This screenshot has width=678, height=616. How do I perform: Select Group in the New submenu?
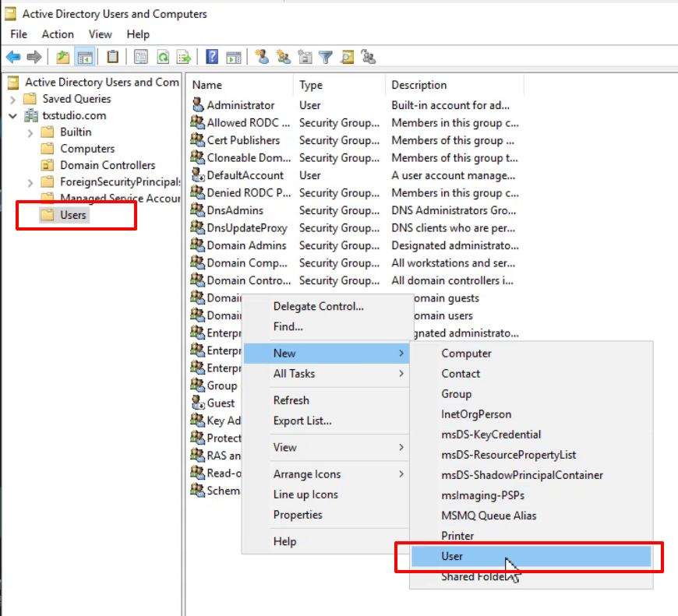(531, 393)
